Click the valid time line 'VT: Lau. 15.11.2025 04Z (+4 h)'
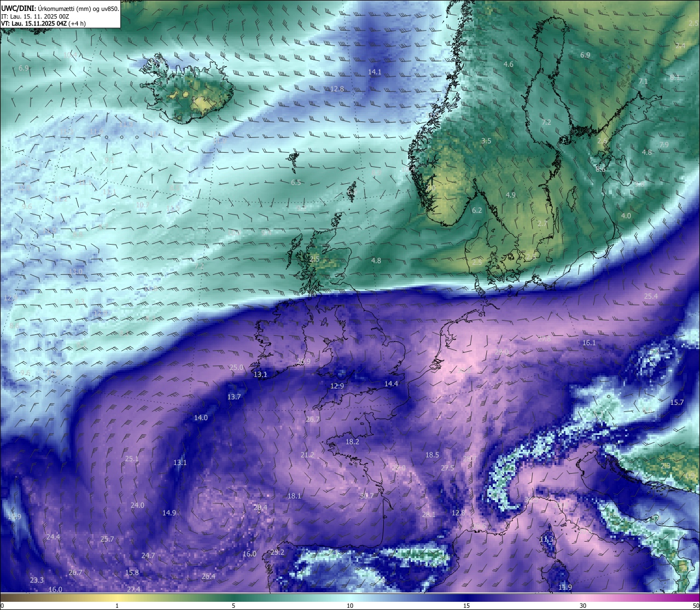700x610 pixels. (43, 24)
